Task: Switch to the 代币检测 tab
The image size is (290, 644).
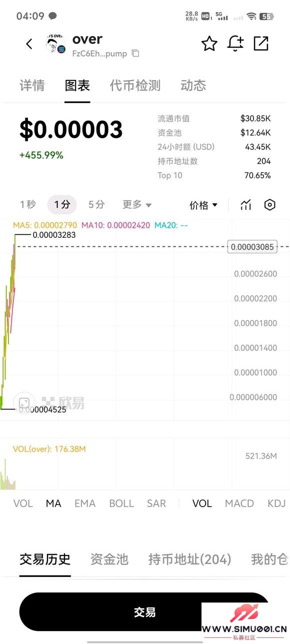Action: (x=135, y=85)
